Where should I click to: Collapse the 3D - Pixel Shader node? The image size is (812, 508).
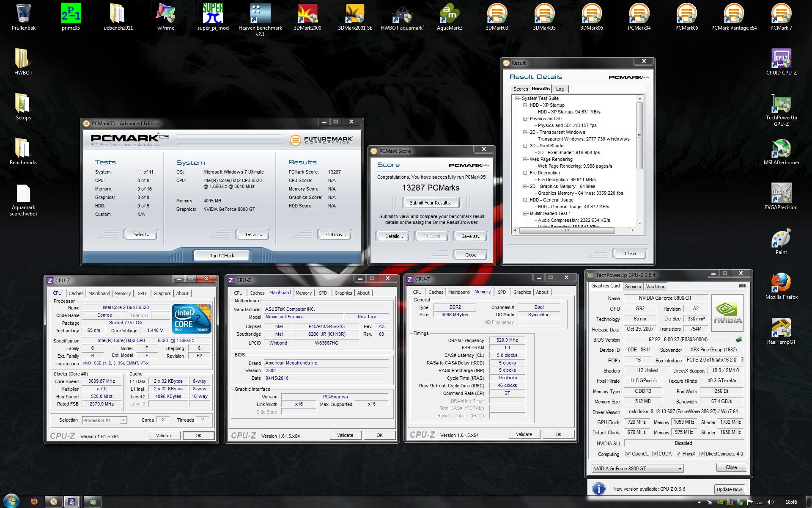pyautogui.click(x=525, y=146)
